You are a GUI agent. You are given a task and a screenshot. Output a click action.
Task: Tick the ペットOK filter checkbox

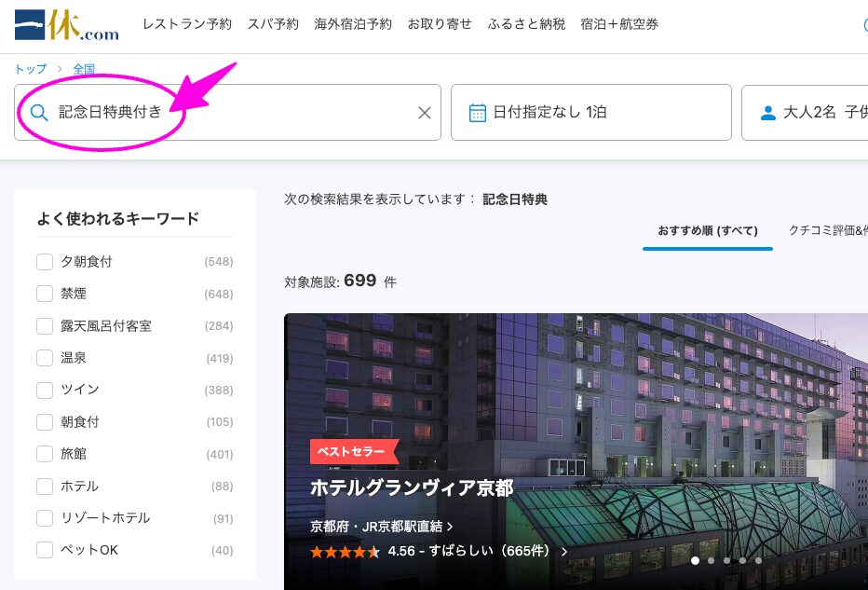(45, 550)
